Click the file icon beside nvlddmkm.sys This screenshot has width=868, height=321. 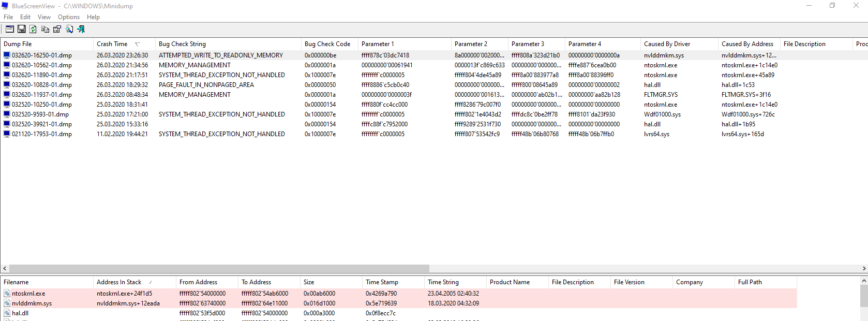coord(7,303)
